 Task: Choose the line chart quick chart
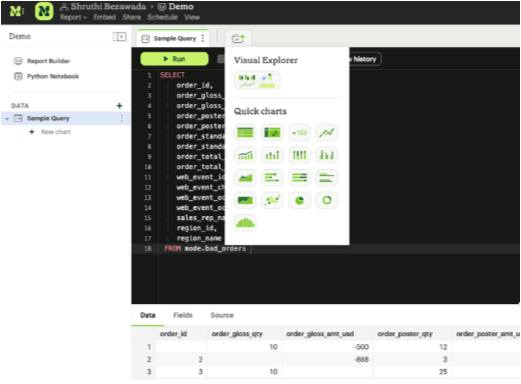click(327, 133)
